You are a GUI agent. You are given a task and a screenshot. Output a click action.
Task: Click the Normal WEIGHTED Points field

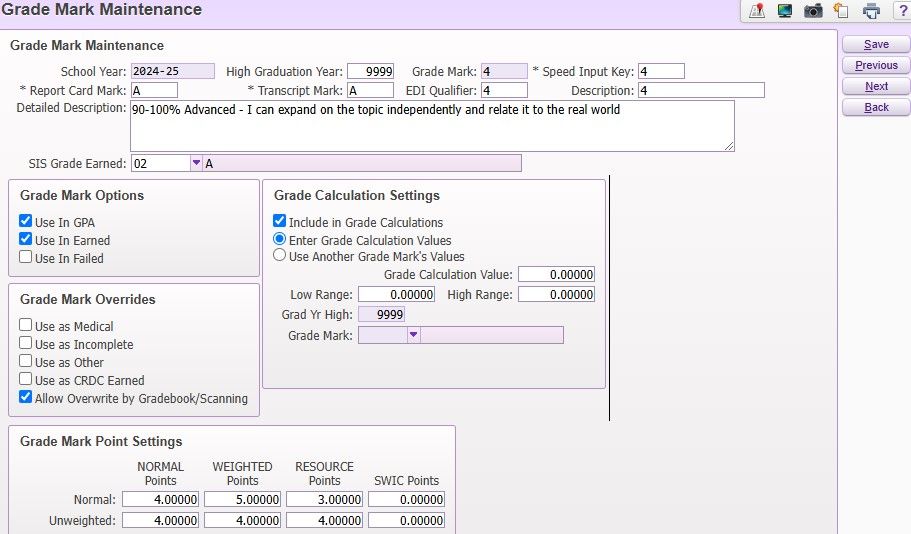(x=243, y=499)
